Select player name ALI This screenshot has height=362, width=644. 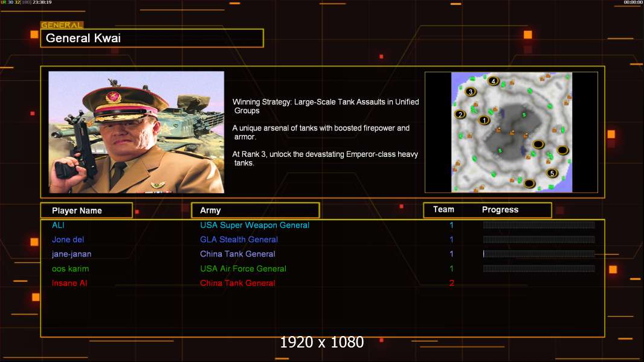[58, 225]
